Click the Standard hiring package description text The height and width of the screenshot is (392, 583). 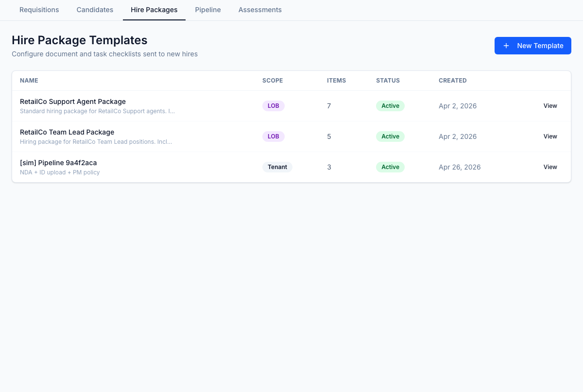click(97, 111)
